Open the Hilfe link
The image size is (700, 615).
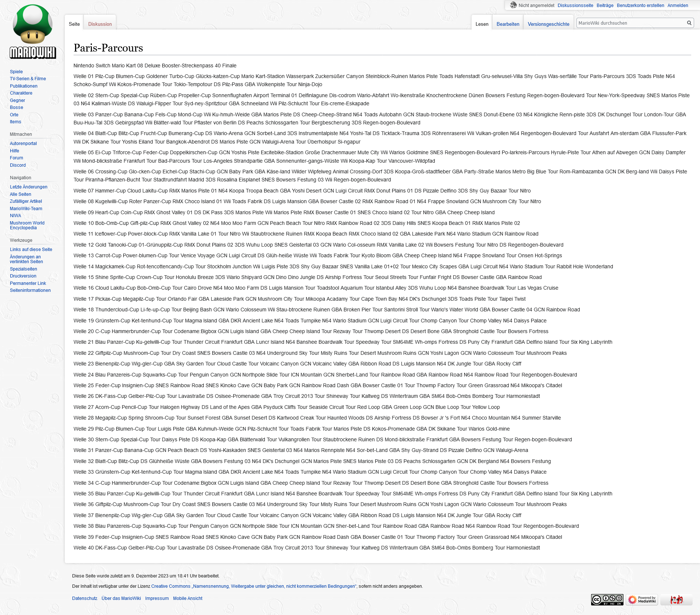[14, 151]
